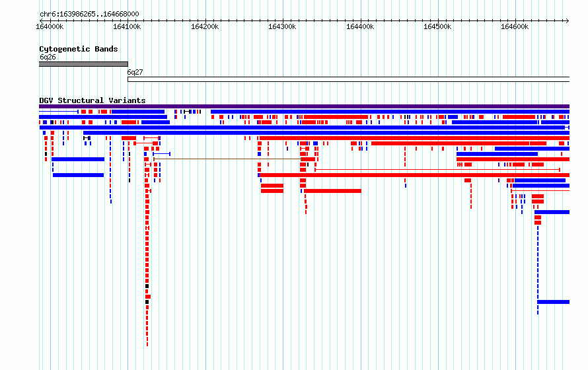The height and width of the screenshot is (370, 588).
Task: Select the red variant bar ending at 164400k
Action: 332,191
